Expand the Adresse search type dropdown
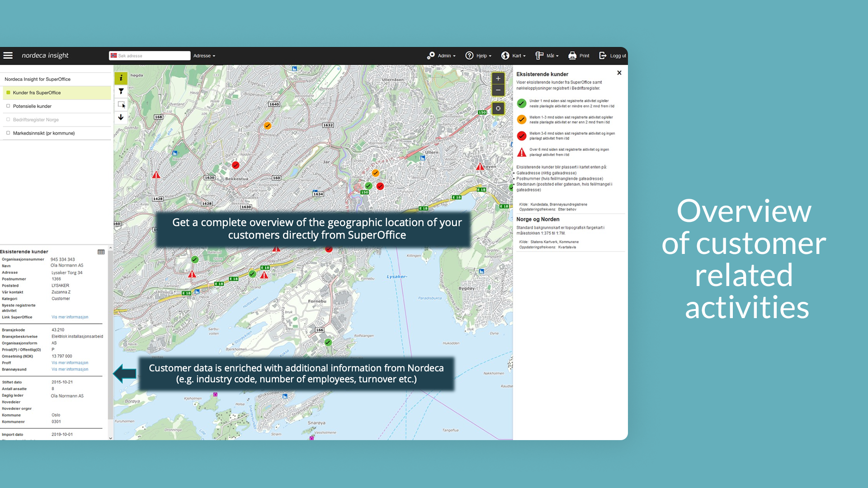The image size is (868, 488). 204,56
